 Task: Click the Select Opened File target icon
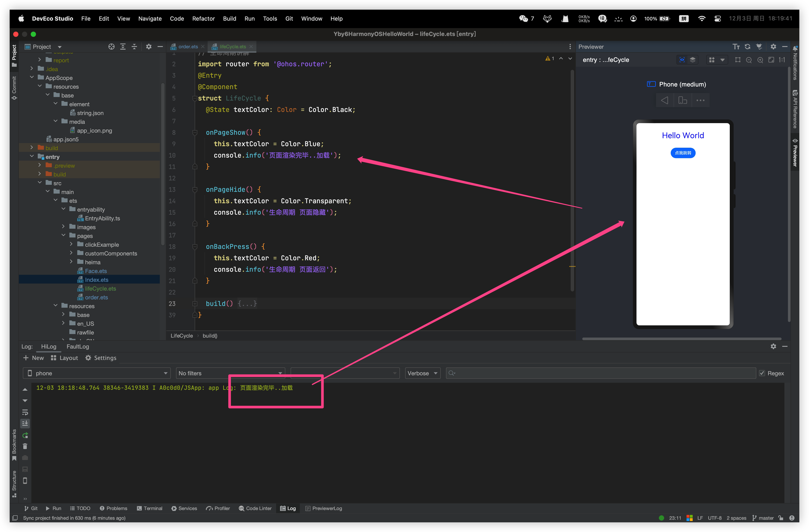pyautogui.click(x=111, y=47)
